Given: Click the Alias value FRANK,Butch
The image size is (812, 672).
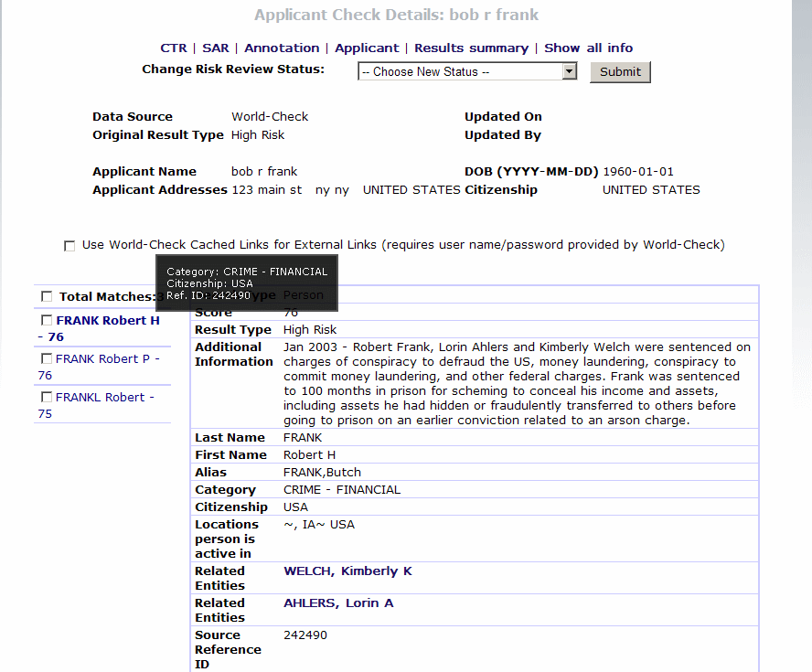Looking at the screenshot, I should tap(322, 472).
